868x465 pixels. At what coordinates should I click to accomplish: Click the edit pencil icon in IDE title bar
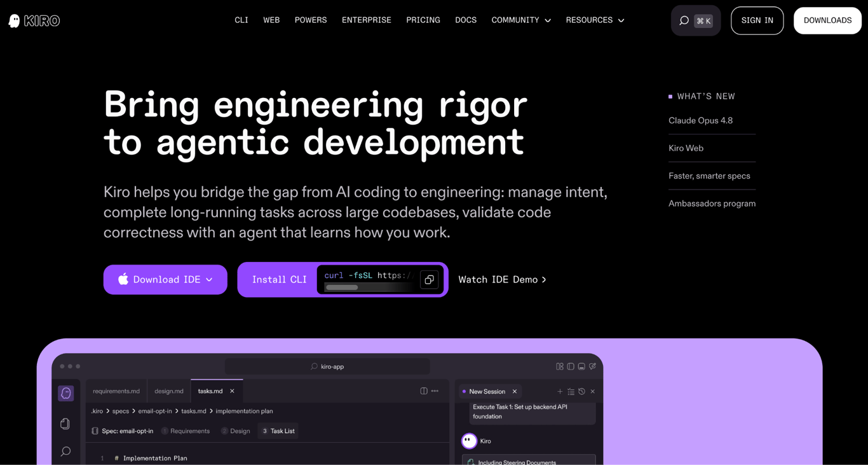[592, 366]
